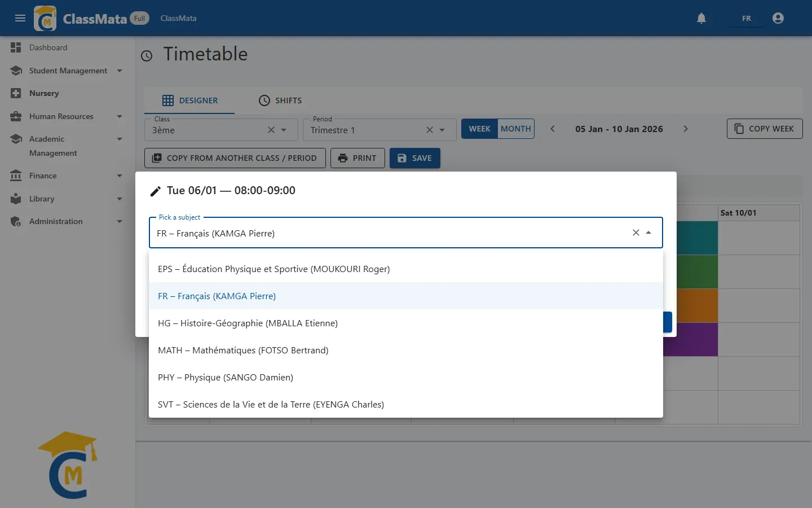
Task: Save the timetable
Action: click(415, 158)
